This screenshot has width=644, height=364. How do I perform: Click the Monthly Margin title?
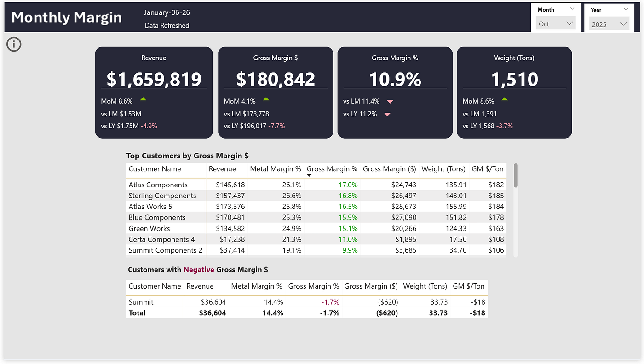(x=67, y=17)
